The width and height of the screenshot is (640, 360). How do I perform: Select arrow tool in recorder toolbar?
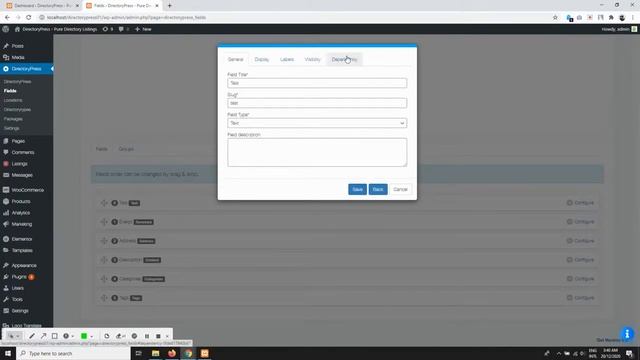click(43, 336)
